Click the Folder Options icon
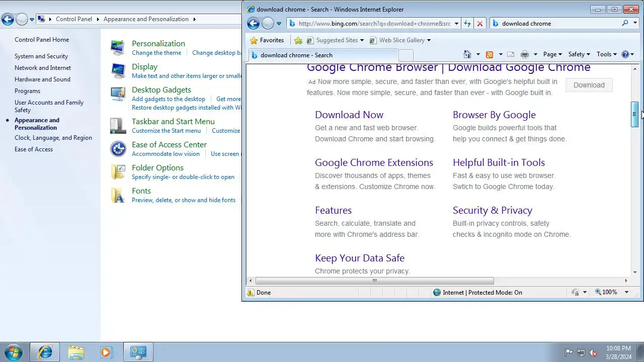 click(118, 171)
